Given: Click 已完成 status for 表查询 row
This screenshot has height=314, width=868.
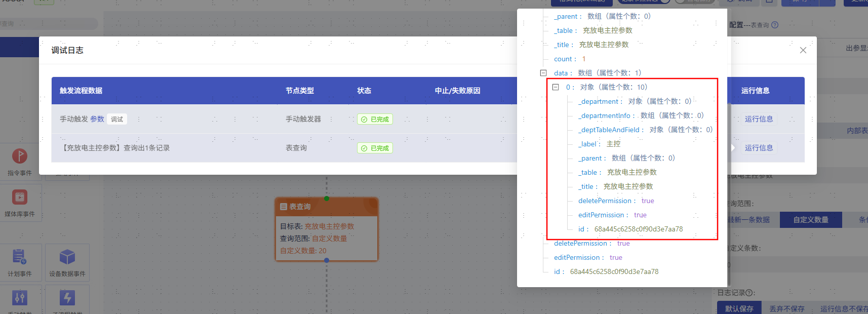Looking at the screenshot, I should pyautogui.click(x=375, y=148).
